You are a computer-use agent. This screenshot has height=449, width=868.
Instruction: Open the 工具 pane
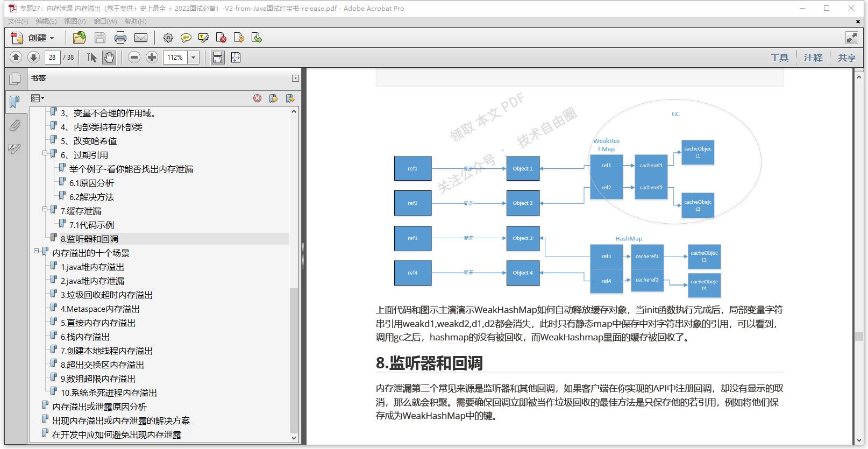click(x=779, y=58)
